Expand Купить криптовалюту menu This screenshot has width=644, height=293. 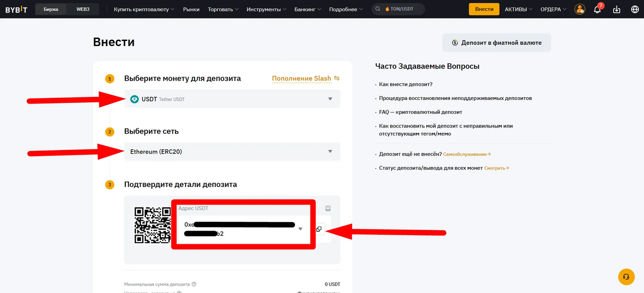(x=144, y=9)
